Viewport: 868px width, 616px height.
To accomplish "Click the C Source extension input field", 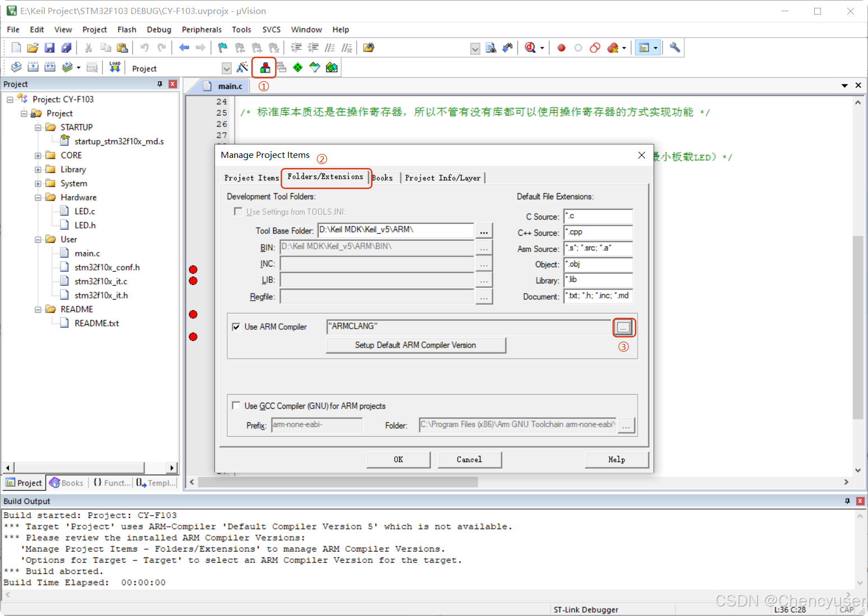I will pyautogui.click(x=598, y=216).
